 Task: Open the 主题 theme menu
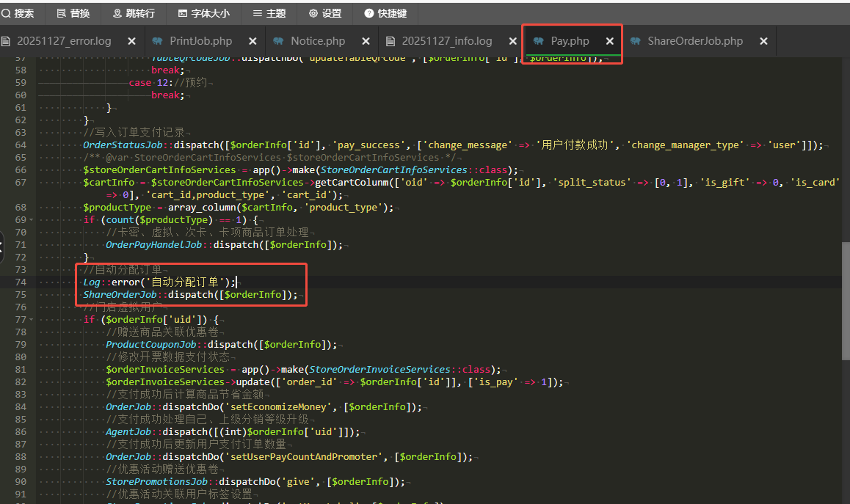click(269, 13)
